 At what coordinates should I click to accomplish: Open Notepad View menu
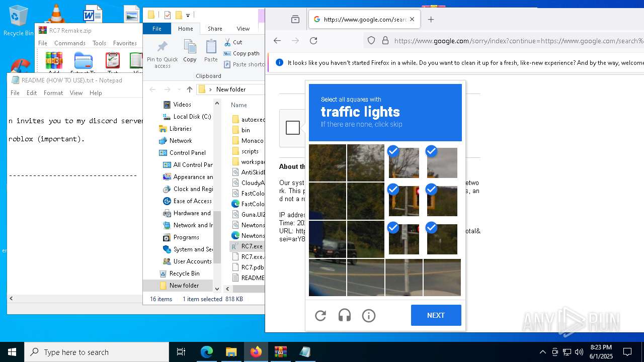(76, 93)
